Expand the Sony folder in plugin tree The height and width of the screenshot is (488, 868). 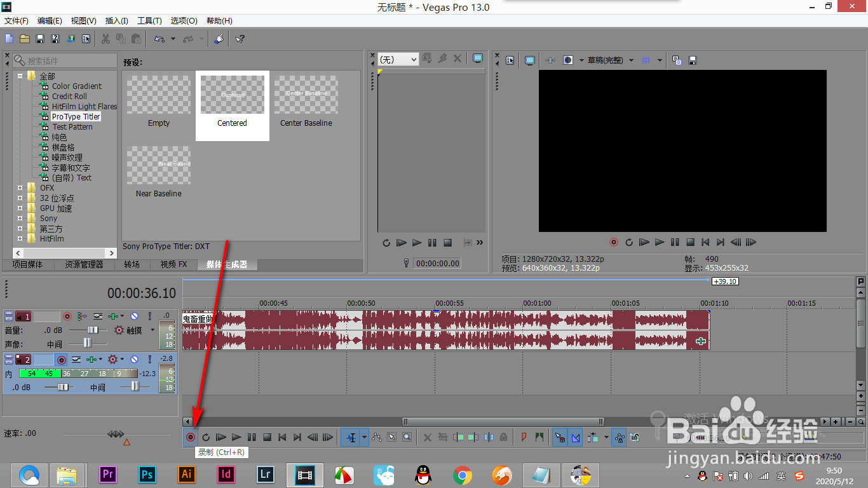click(20, 219)
